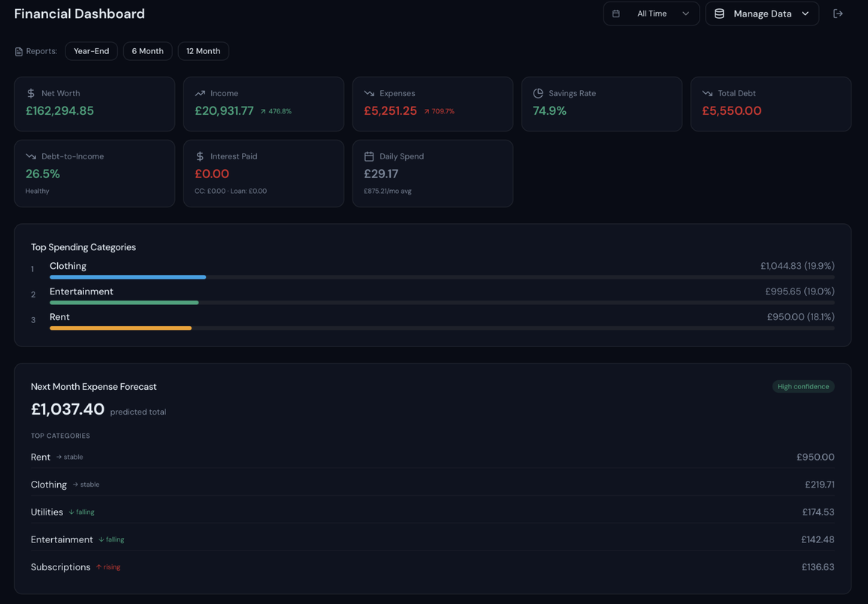
Task: Click the TOP CATEGORIES label
Action: 60,436
